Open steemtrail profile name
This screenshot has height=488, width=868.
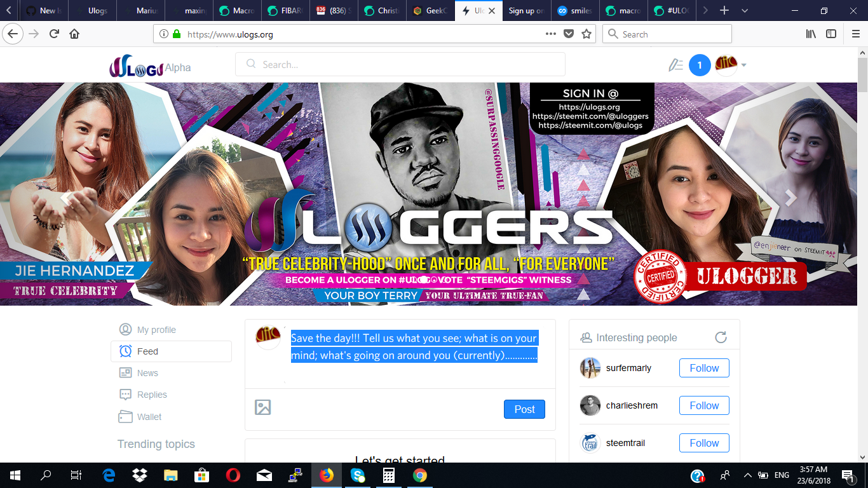(x=625, y=443)
